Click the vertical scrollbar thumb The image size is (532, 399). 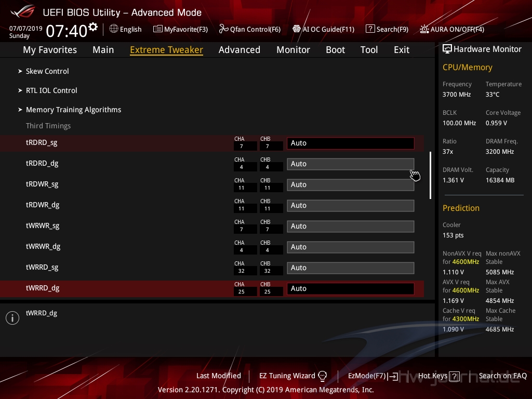click(x=430, y=175)
